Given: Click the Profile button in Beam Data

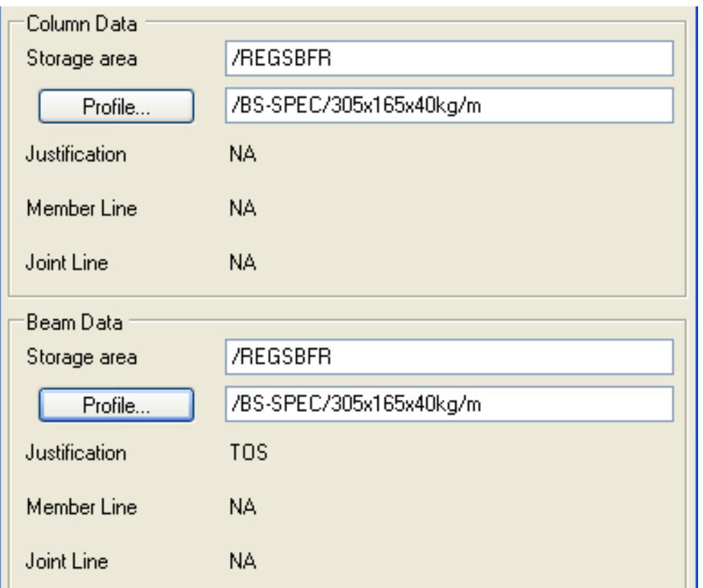Looking at the screenshot, I should point(116,406).
